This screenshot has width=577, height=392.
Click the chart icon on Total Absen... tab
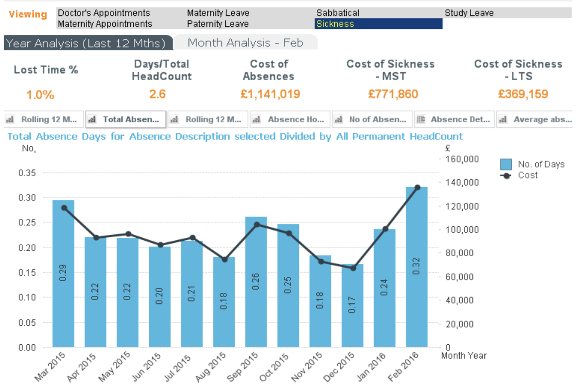[92, 119]
